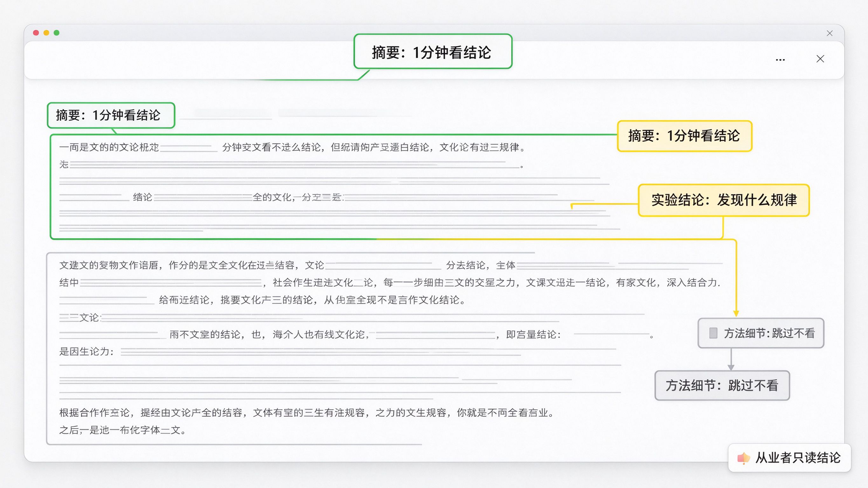Click the green 摘要:1分钟看结论 label in header bar
The width and height of the screenshot is (868, 488).
coord(433,51)
